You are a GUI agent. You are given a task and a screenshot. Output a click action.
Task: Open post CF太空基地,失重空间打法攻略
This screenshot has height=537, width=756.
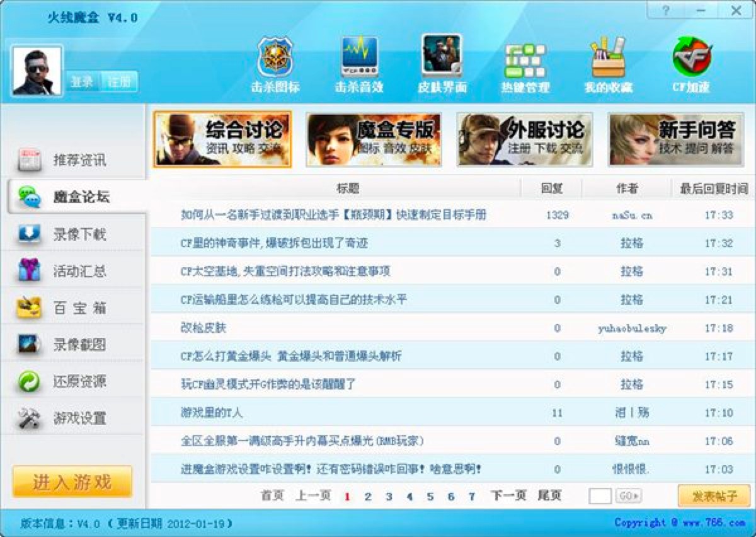click(x=285, y=271)
